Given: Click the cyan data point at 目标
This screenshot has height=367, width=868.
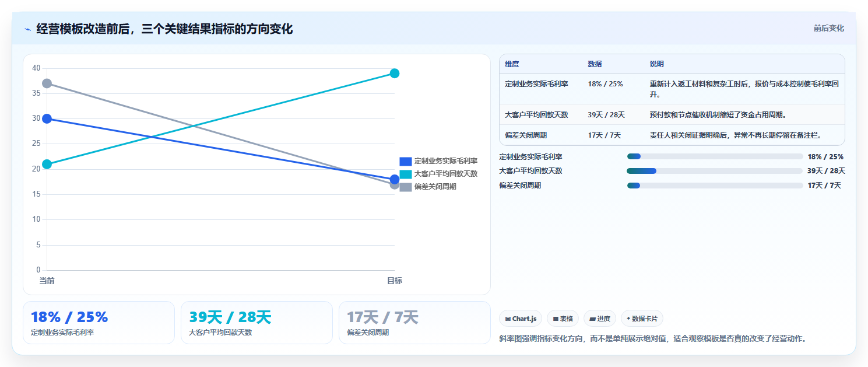Looking at the screenshot, I should pyautogui.click(x=395, y=73).
